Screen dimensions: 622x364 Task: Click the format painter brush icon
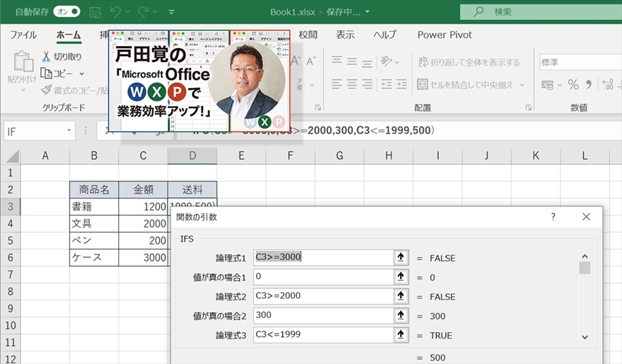tap(47, 90)
